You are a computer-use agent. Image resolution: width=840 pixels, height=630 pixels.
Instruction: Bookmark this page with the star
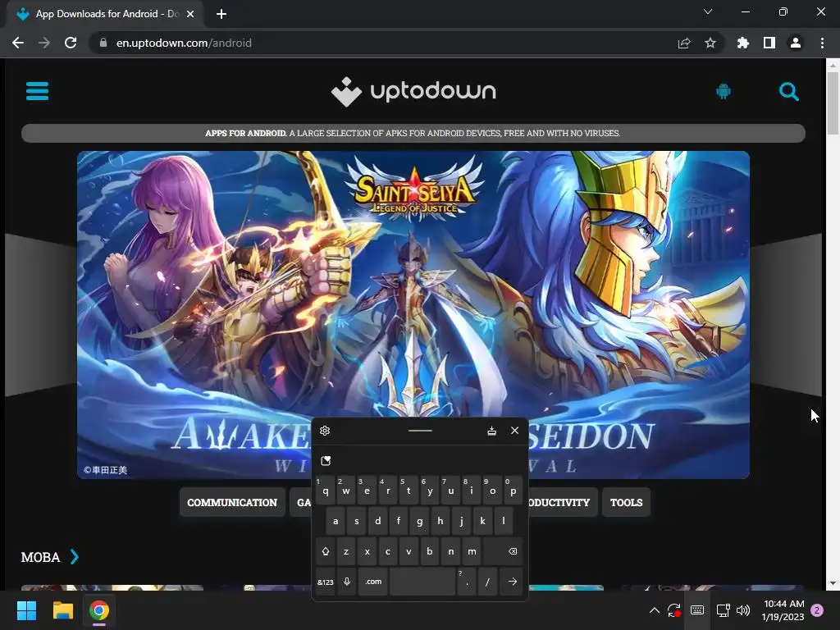coord(710,43)
